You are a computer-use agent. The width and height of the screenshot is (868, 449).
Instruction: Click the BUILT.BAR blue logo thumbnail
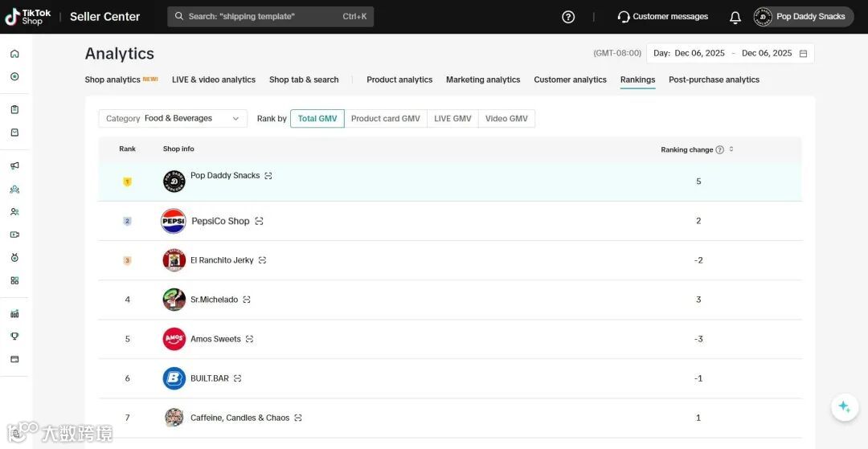click(174, 379)
